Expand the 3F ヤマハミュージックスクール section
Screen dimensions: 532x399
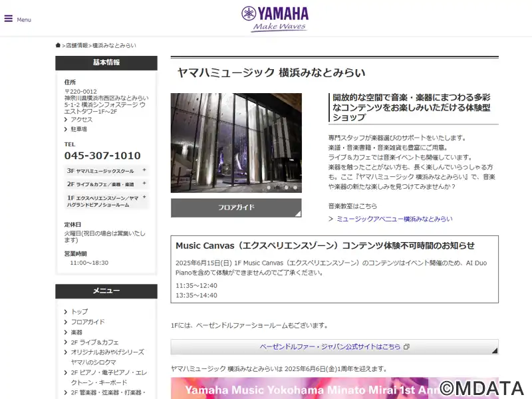click(106, 171)
